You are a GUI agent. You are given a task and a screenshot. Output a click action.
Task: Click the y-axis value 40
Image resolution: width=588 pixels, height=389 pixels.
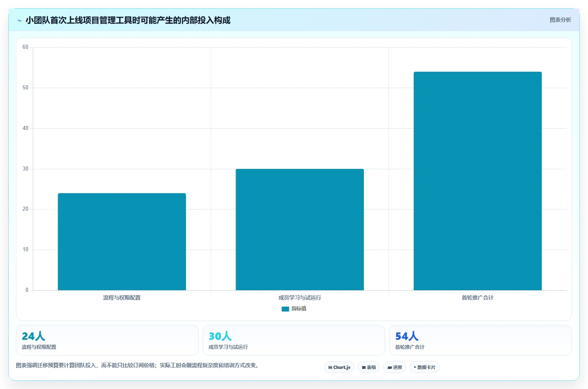(25, 128)
